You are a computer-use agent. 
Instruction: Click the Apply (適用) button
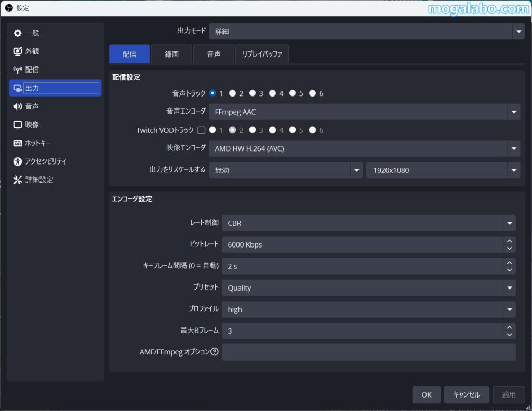pyautogui.click(x=509, y=395)
